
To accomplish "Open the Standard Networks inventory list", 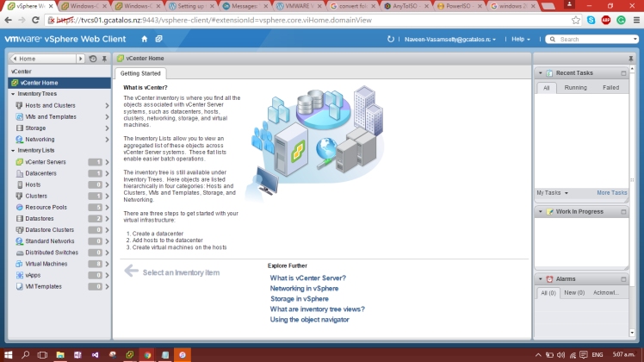I will click(x=59, y=241).
